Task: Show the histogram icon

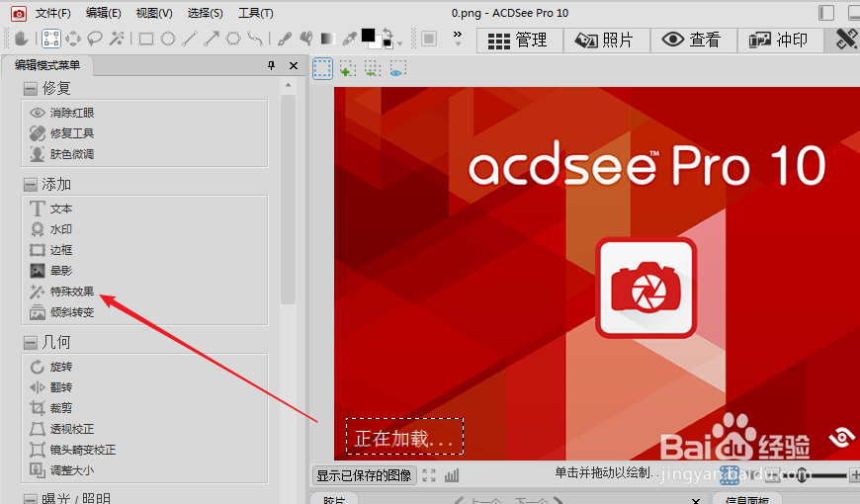Action: point(452,475)
